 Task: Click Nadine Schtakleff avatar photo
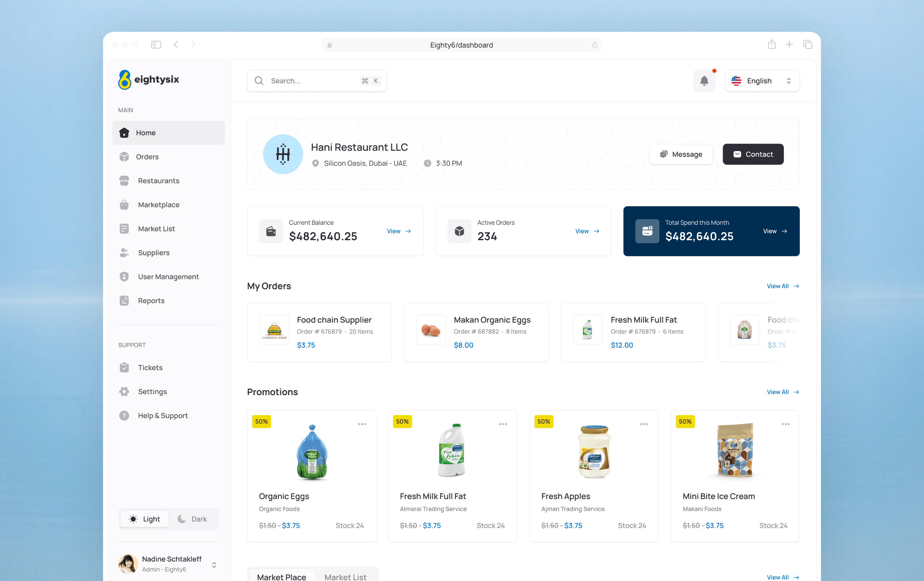coord(128,564)
